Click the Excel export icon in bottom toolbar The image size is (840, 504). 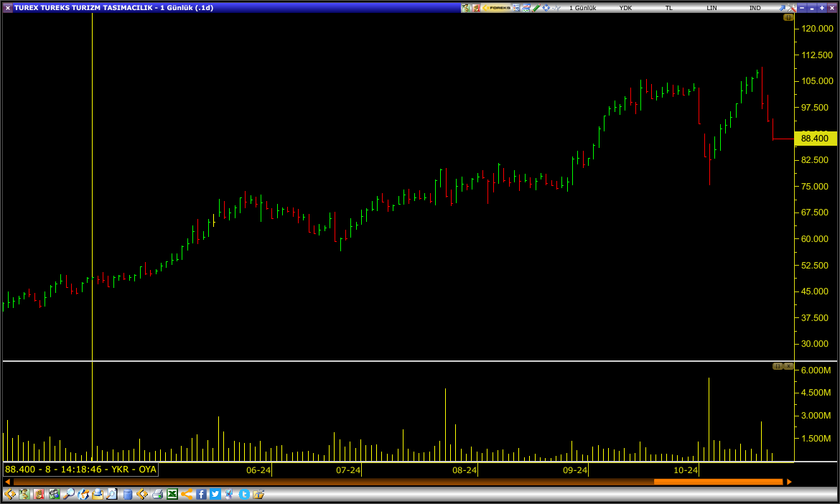coord(172,494)
